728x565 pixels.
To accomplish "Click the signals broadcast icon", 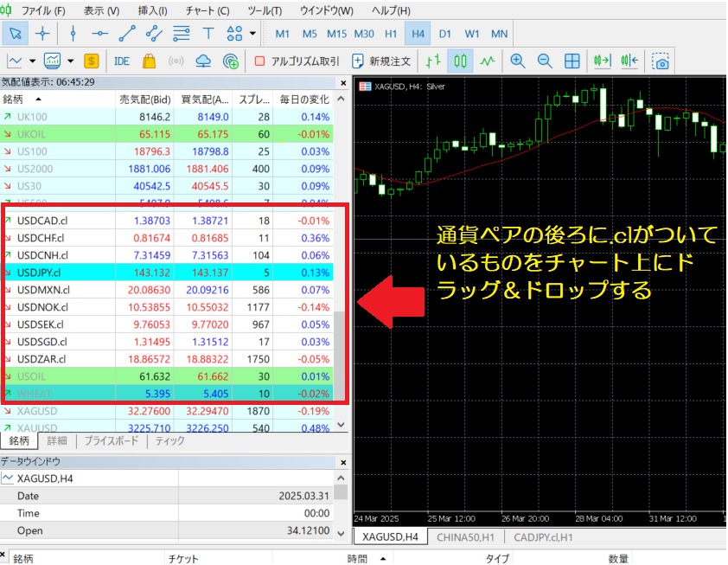I will click(176, 61).
